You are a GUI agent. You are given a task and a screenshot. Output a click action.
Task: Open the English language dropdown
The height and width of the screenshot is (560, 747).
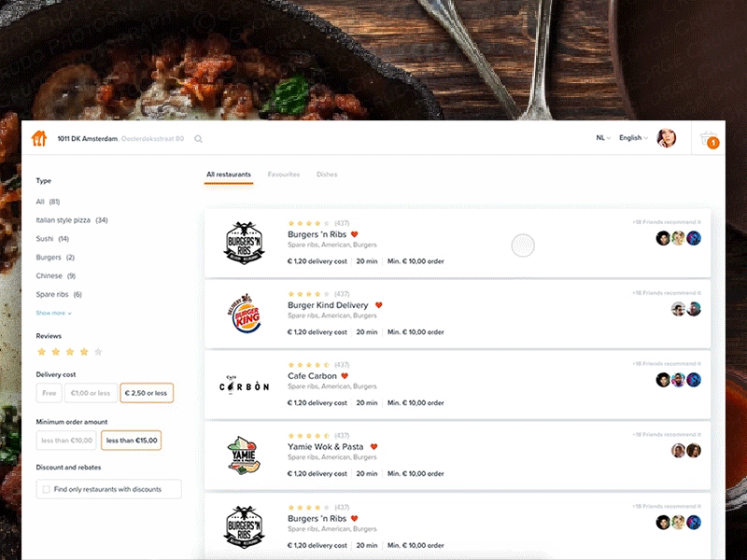coord(633,138)
